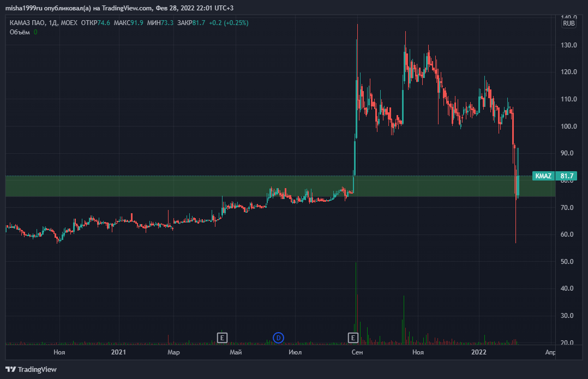
Task: Click the Июл date axis label
Action: (x=295, y=352)
